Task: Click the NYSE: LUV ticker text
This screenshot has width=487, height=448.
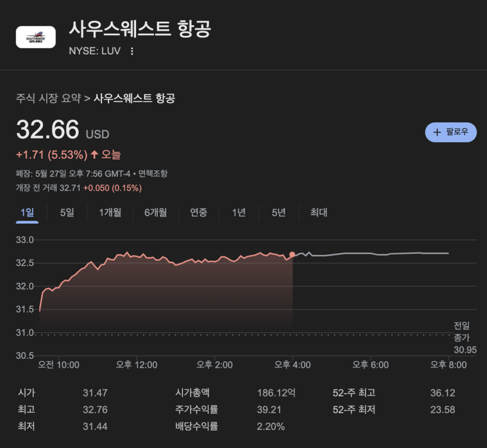Action: pos(95,51)
